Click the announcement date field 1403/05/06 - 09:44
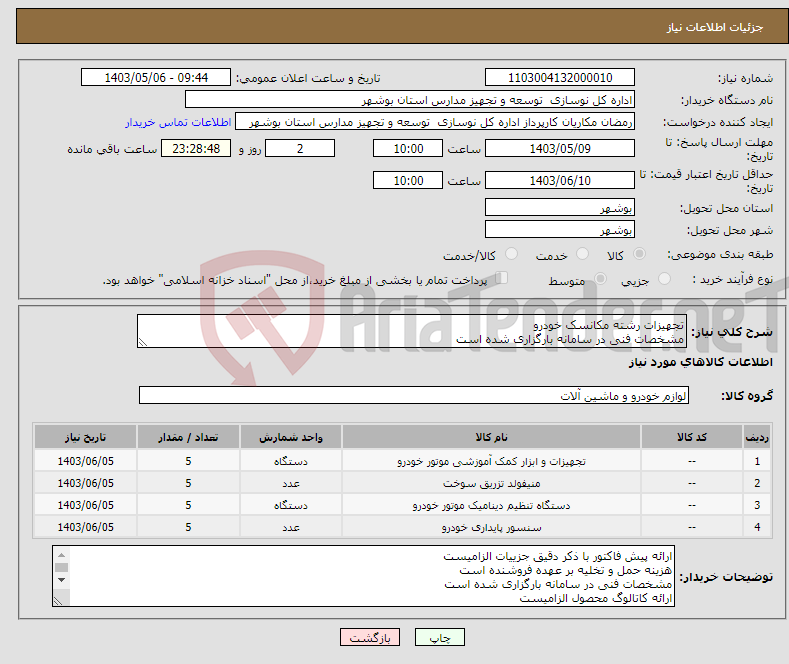The width and height of the screenshot is (789, 664). click(156, 77)
